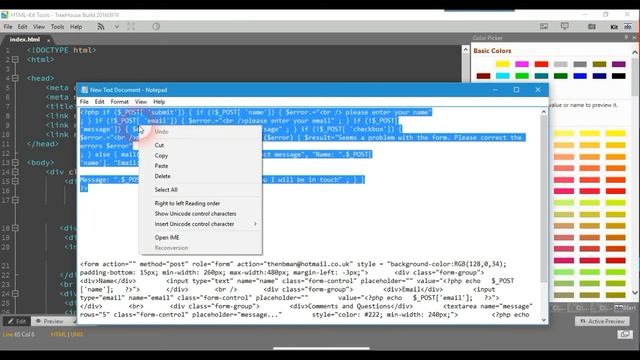
Task: Pin the Color Picker panel
Action: (626, 38)
